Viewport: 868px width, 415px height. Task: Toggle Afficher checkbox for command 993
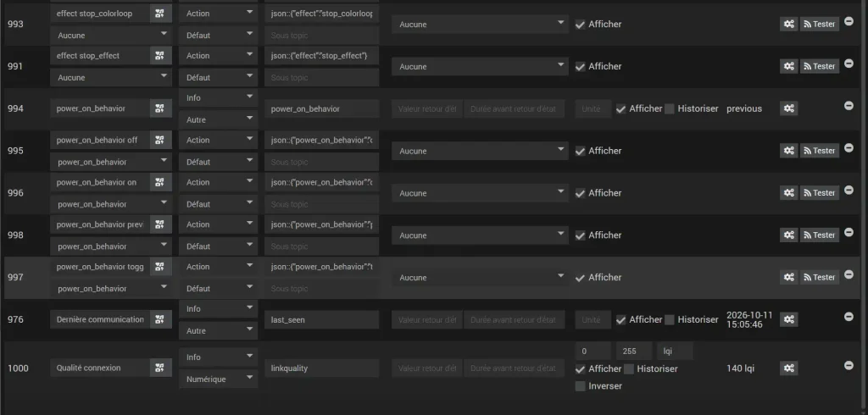[580, 25]
